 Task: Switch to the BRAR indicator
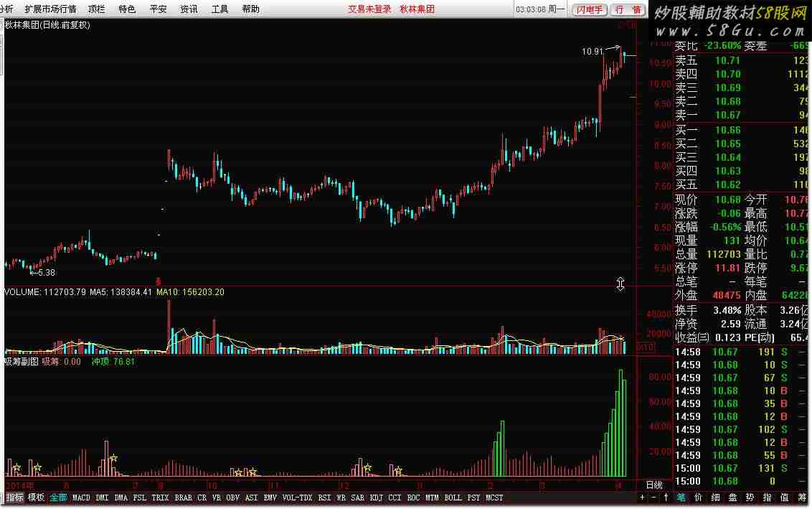point(184,498)
